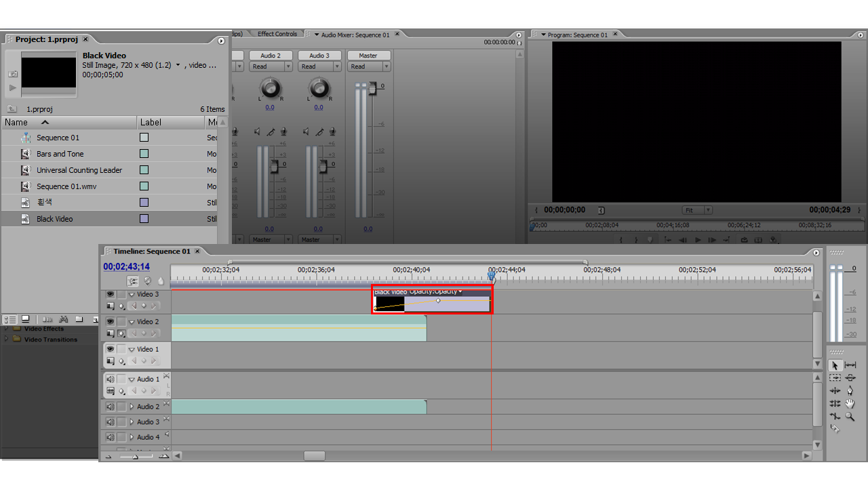Sort by the Name column header
Image resolution: width=868 pixels, height=488 pixels.
(x=69, y=123)
